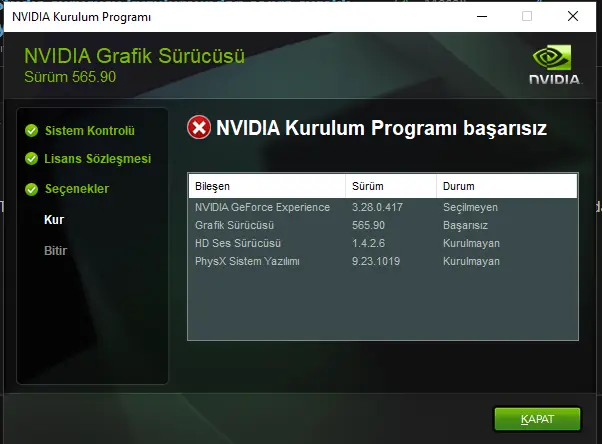Click Kurulmayan status for PhysX Sistem Yazılımı
The image size is (602, 444).
pyautogui.click(x=471, y=262)
